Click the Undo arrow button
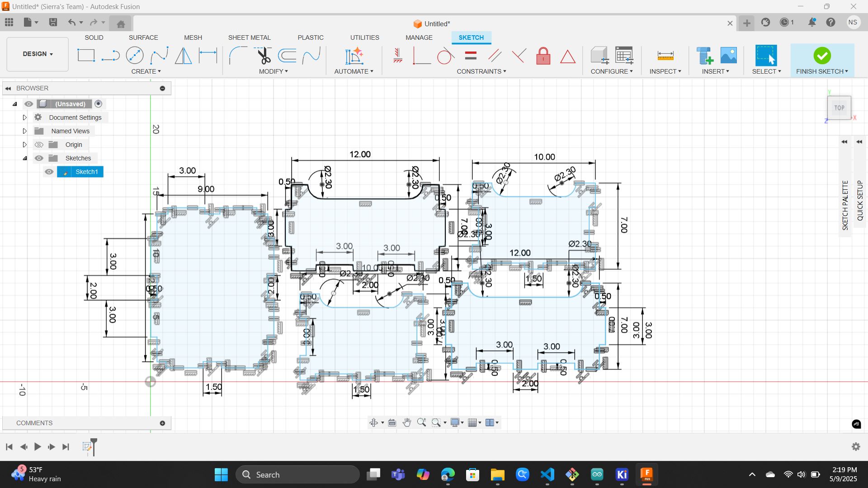 [72, 22]
